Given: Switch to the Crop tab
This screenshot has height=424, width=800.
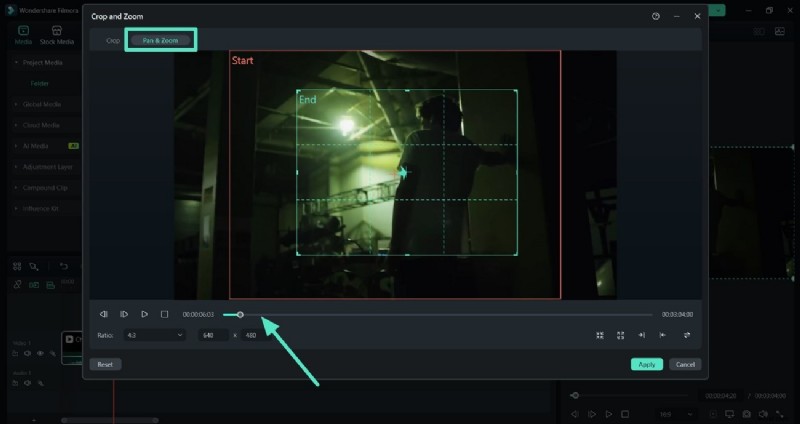Looking at the screenshot, I should (113, 40).
